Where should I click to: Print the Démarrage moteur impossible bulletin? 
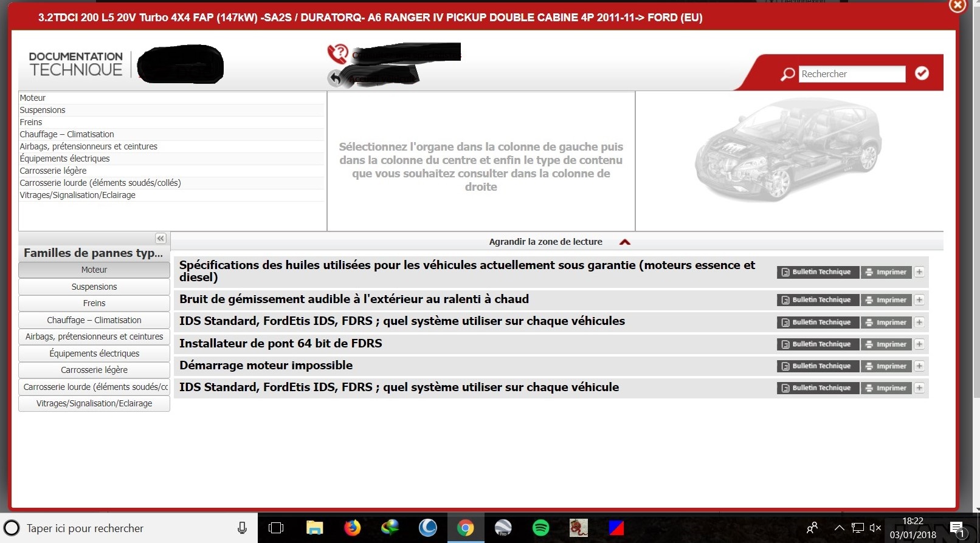pyautogui.click(x=886, y=366)
